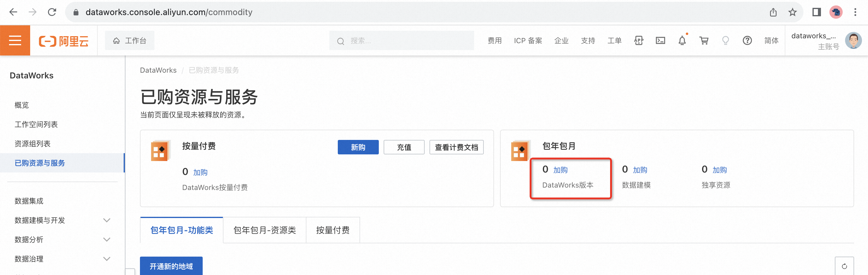Open 工作空间列表 in the sidebar
Screen dimensions: 868x275
[x=36, y=124]
